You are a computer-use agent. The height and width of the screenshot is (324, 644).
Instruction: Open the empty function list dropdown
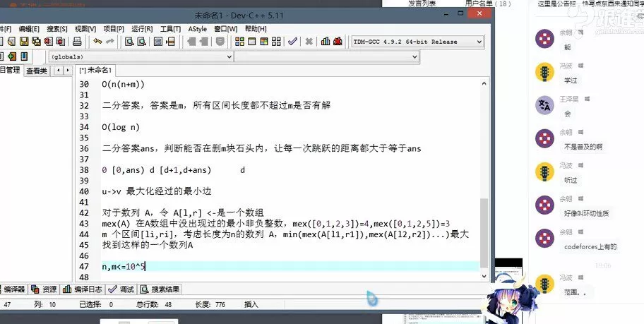(326, 56)
